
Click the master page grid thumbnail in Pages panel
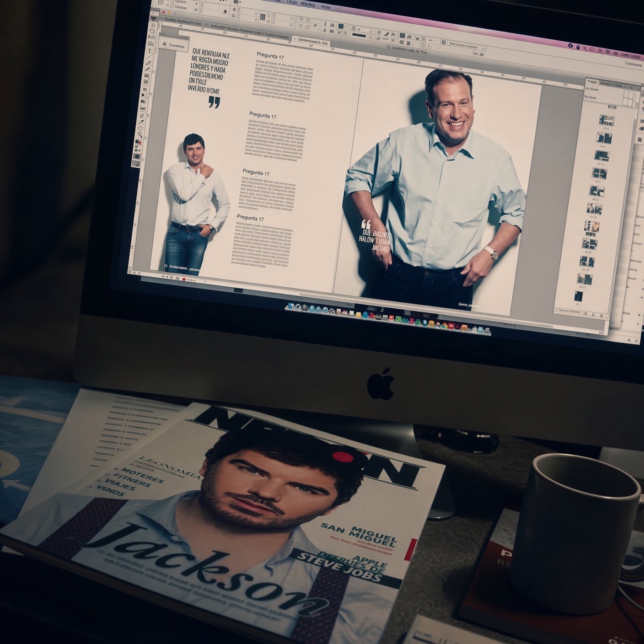click(629, 99)
